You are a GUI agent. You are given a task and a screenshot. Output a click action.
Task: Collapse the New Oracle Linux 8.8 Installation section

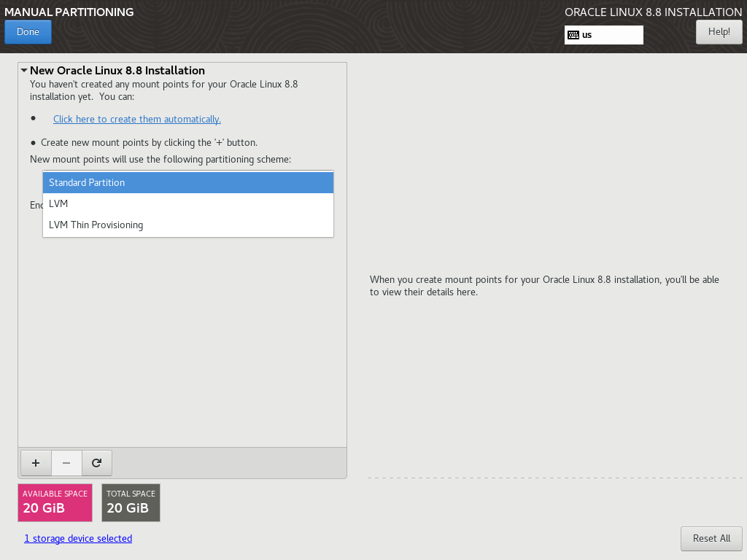24,71
